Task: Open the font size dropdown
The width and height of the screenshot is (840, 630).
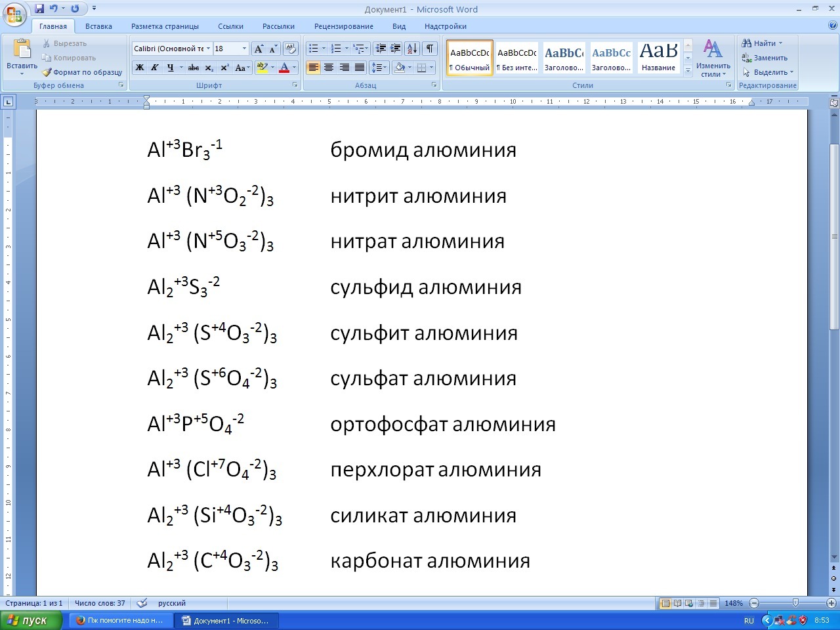Action: click(244, 49)
